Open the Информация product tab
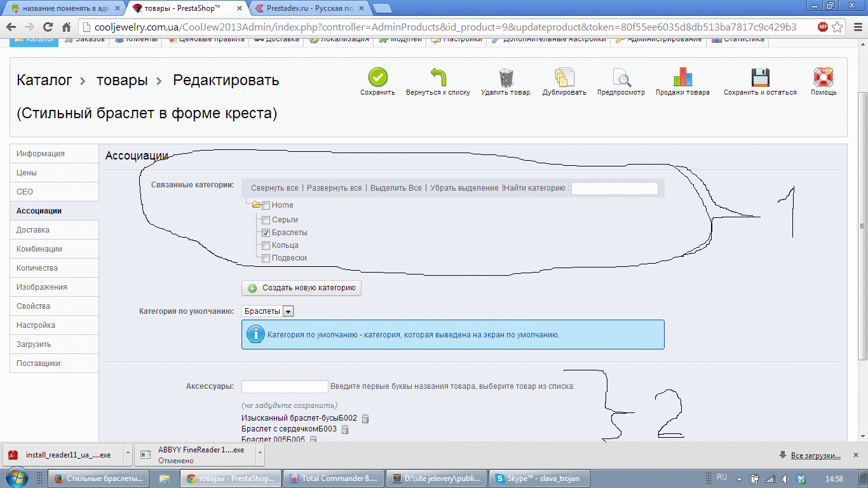 pyautogui.click(x=54, y=154)
